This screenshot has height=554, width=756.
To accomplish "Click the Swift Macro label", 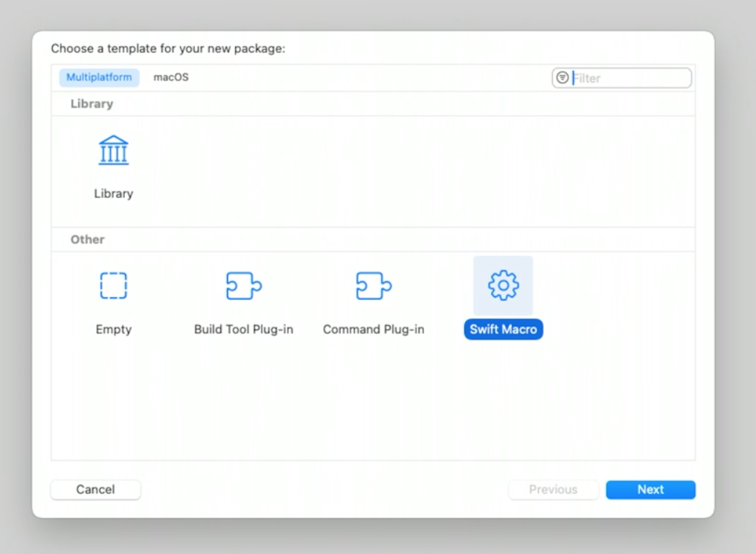I will pyautogui.click(x=503, y=329).
